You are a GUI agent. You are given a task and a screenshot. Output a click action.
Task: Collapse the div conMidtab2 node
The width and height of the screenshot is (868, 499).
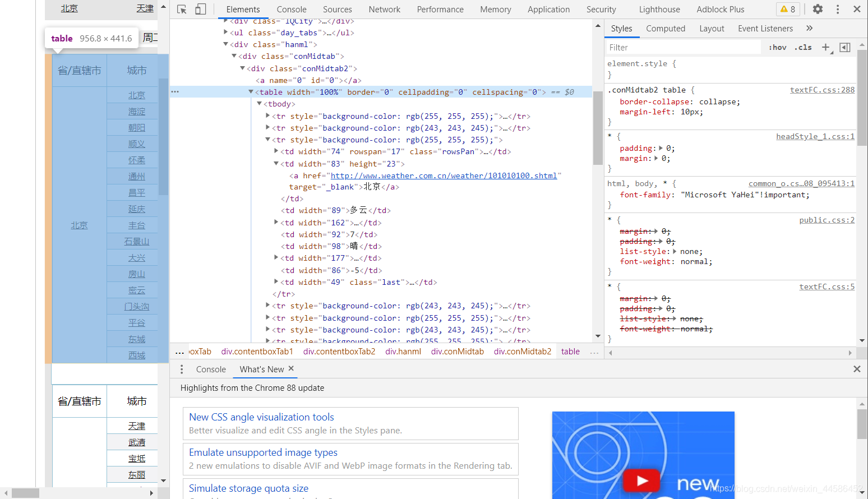[243, 68]
